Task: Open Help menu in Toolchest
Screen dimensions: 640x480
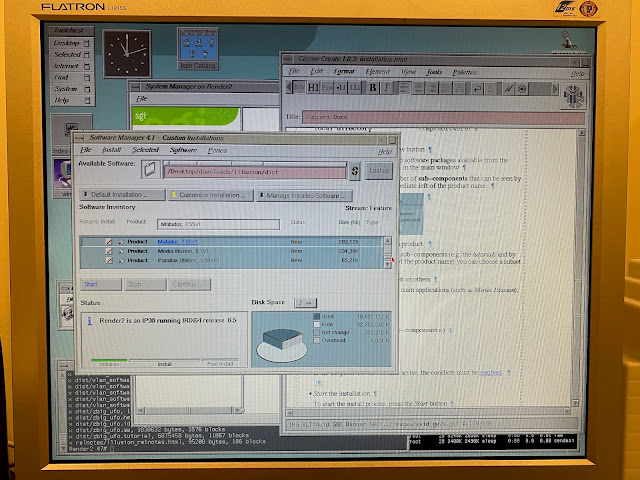Action: tap(72, 100)
